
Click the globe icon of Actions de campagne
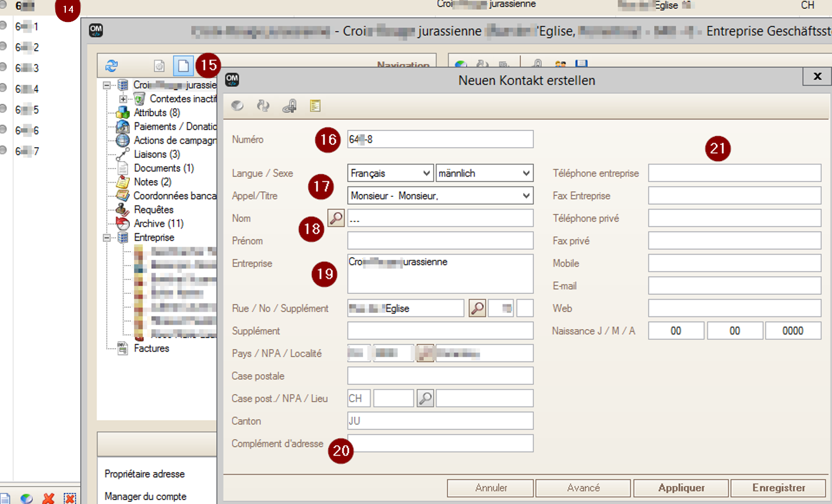click(x=122, y=140)
